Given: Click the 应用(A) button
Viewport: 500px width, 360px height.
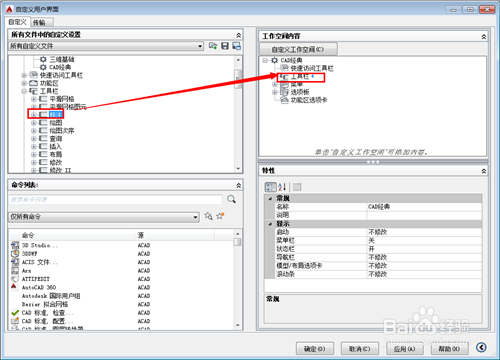Looking at the screenshot, I should tap(405, 349).
